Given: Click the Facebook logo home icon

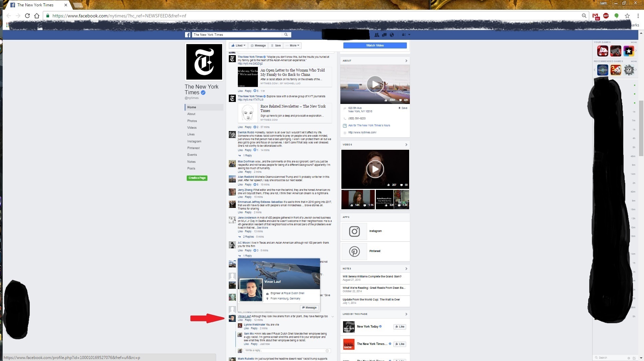Looking at the screenshot, I should coord(188,35).
